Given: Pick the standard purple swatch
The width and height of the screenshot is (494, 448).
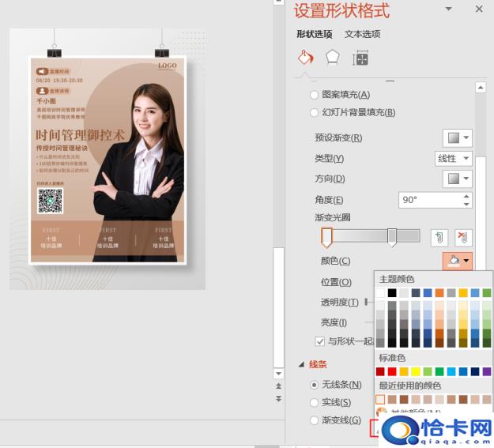Looking at the screenshot, I should 487,372.
